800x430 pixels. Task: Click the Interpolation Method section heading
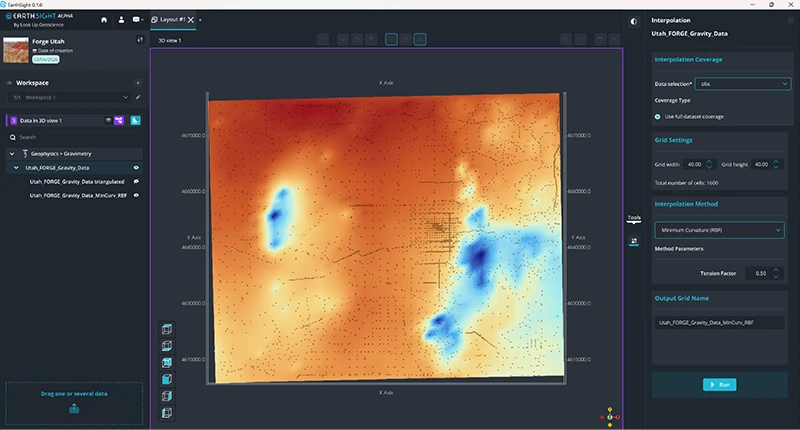click(686, 204)
